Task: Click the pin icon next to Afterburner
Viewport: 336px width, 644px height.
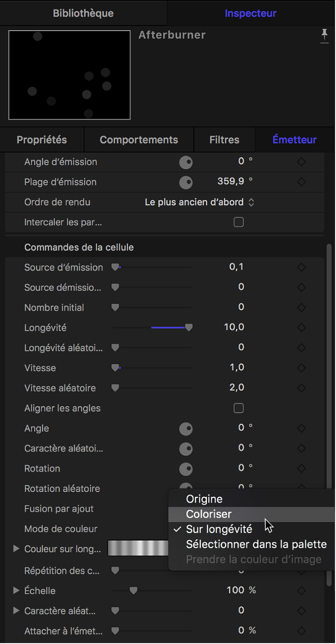Action: (325, 36)
